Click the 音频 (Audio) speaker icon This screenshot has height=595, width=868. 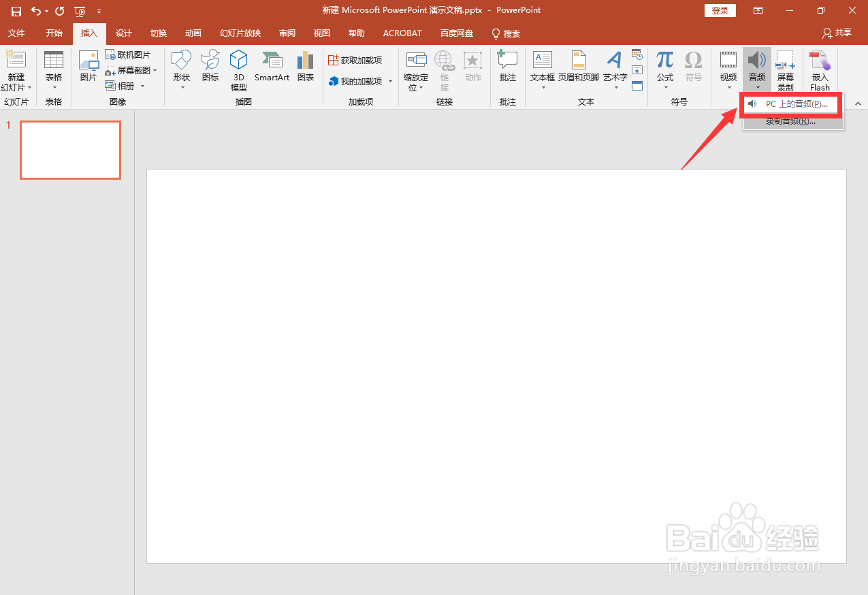coord(757,60)
